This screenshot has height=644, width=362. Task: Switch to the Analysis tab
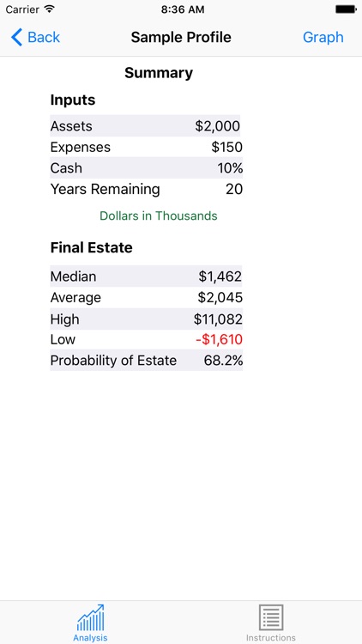90,623
